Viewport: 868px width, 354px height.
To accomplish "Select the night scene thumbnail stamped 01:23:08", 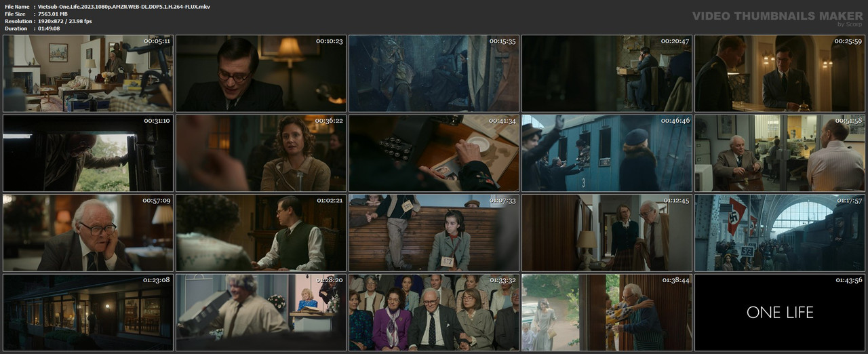I will (88, 313).
